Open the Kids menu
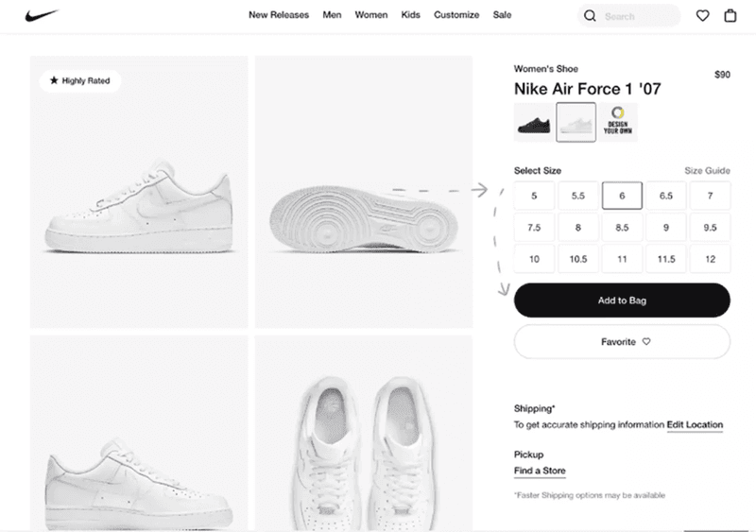The width and height of the screenshot is (756, 532). [410, 15]
